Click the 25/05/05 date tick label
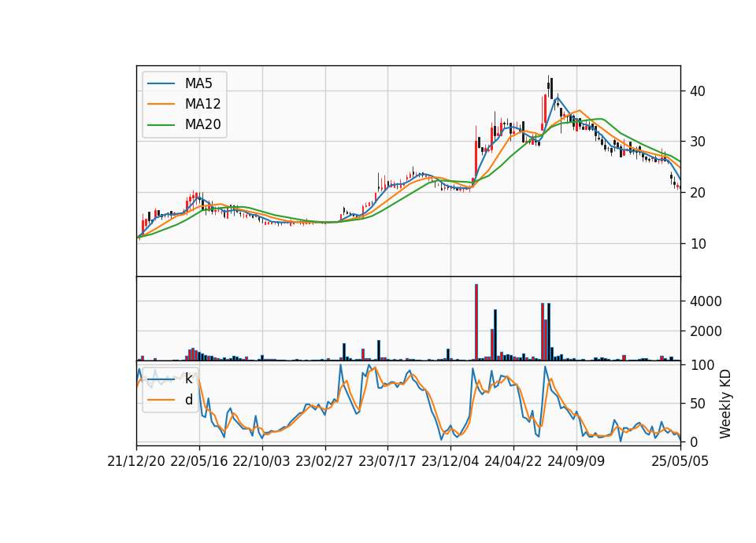756x543 pixels. click(x=680, y=461)
